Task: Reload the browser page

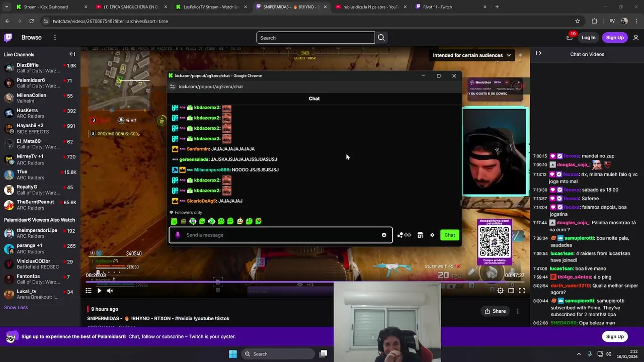Action: [31, 21]
